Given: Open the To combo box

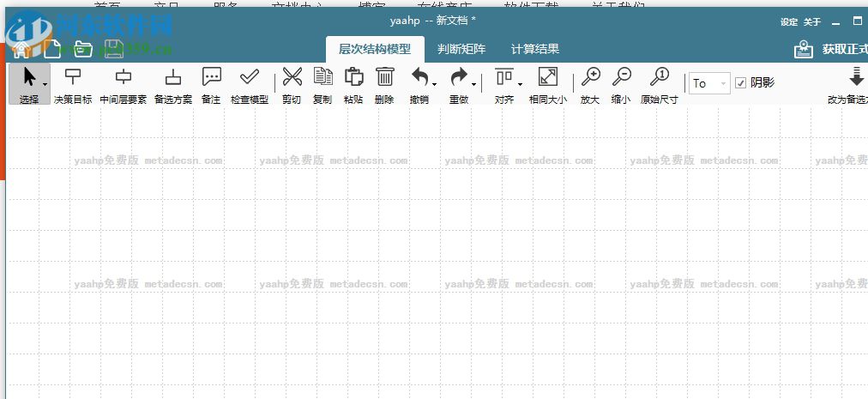Looking at the screenshot, I should tap(709, 83).
